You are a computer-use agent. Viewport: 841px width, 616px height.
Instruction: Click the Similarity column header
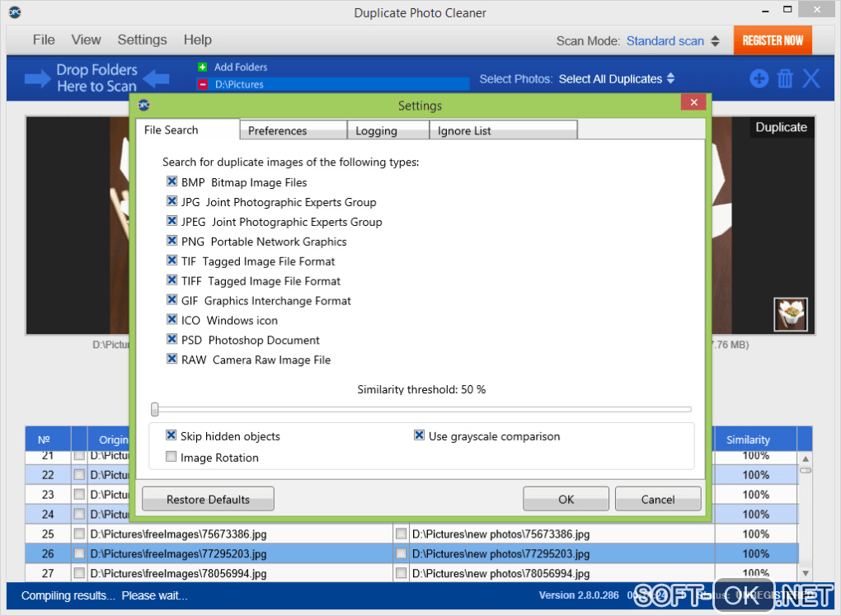click(755, 440)
